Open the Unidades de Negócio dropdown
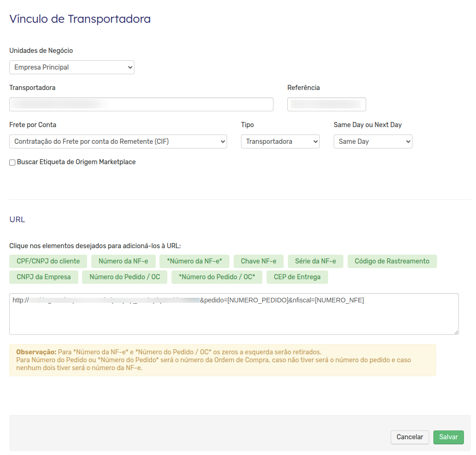 72,67
